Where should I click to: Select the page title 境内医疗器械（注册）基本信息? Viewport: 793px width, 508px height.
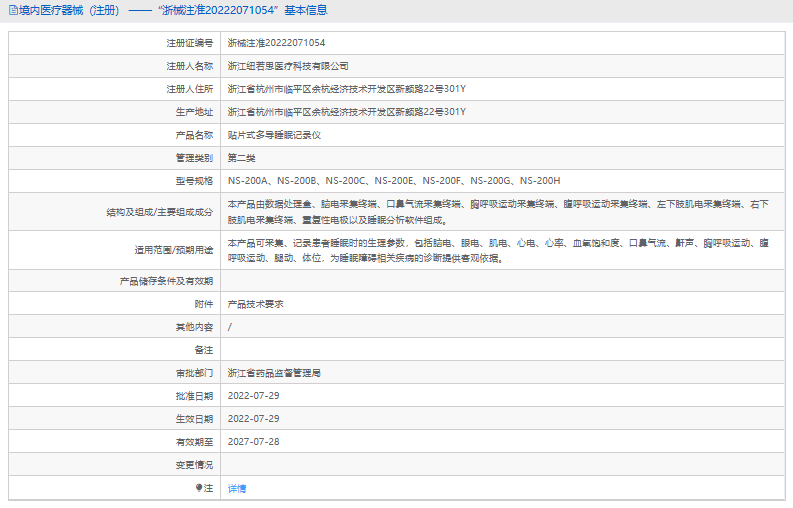click(x=173, y=10)
